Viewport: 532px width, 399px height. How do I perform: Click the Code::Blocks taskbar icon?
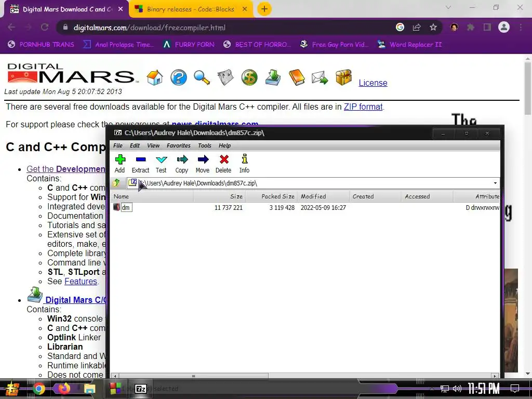pos(115,389)
